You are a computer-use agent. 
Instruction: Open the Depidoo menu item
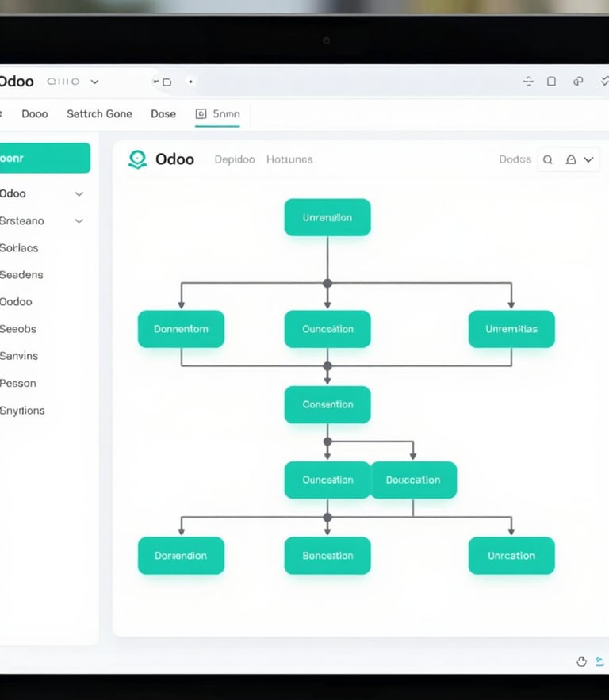click(x=235, y=159)
